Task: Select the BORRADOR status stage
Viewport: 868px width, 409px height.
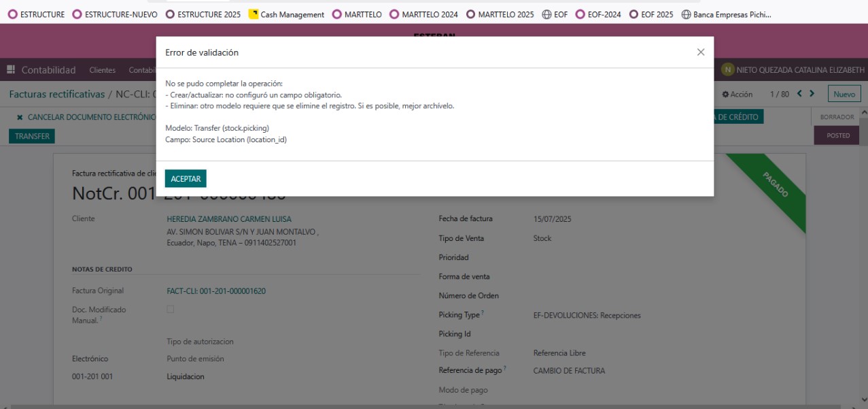Action: click(x=837, y=117)
